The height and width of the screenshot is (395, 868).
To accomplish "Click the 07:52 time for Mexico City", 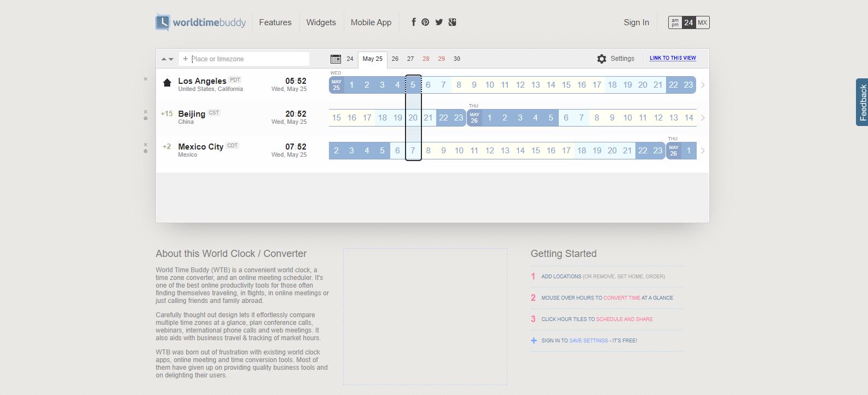I will pyautogui.click(x=296, y=147).
